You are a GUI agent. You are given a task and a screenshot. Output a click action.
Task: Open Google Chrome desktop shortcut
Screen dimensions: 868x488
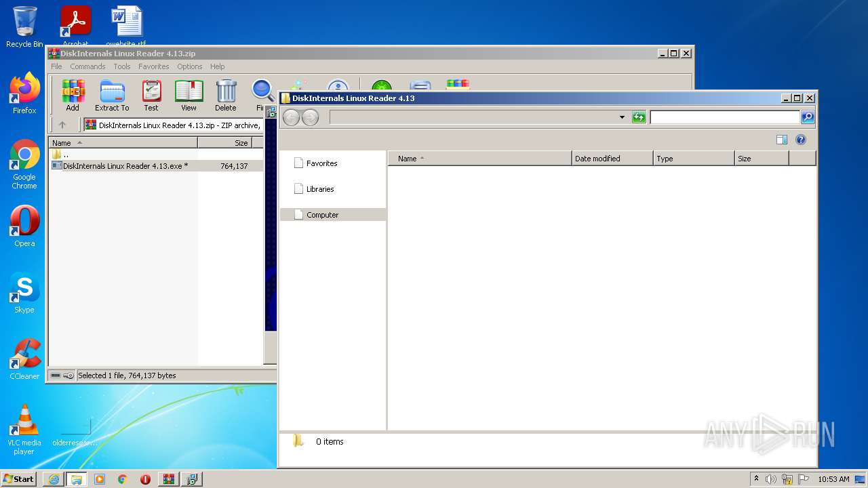(x=24, y=164)
